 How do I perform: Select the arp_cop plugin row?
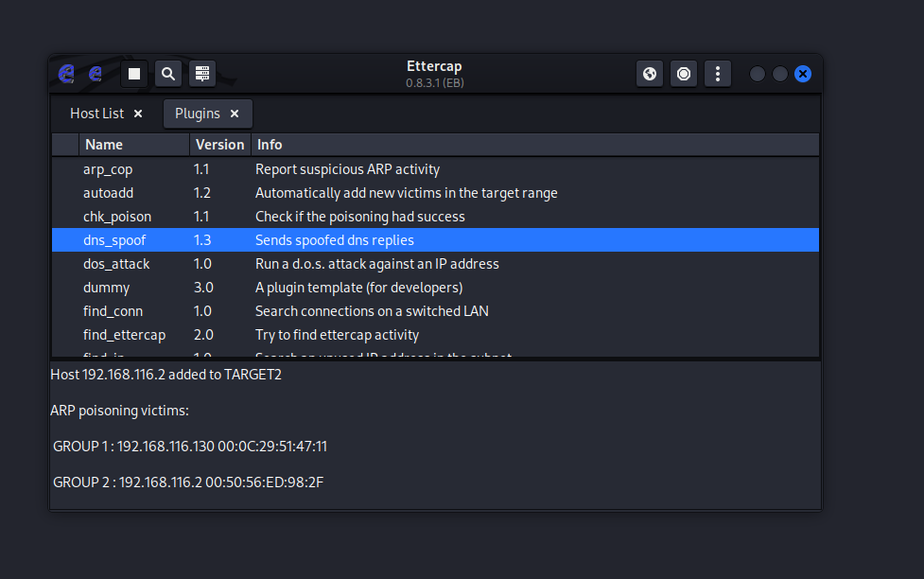point(108,169)
